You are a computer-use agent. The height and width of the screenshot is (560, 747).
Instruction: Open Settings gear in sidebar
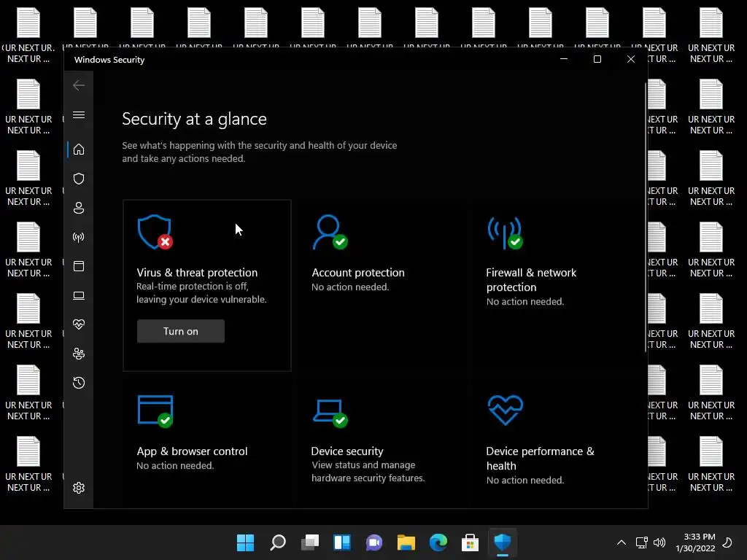point(79,488)
